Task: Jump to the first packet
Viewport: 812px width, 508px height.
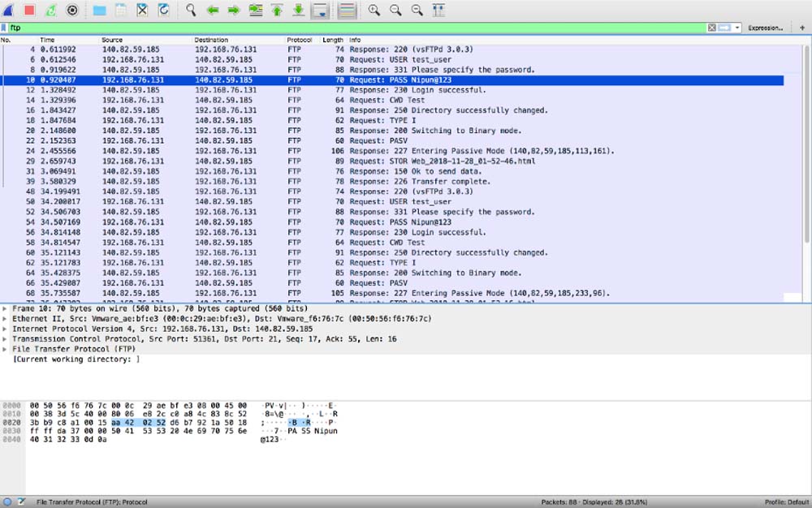Action: coord(277,10)
